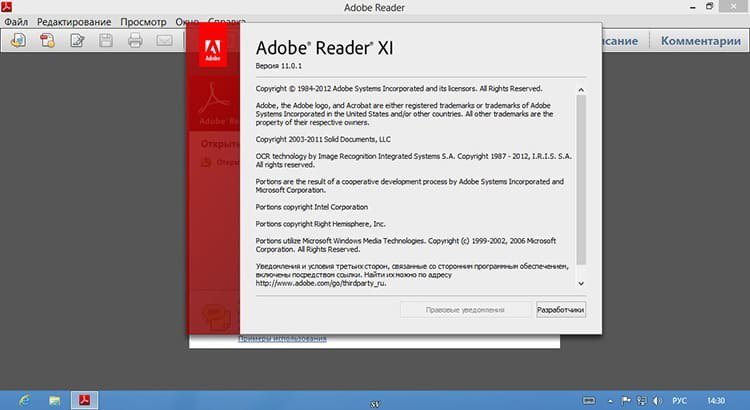The width and height of the screenshot is (750, 410).
Task: Open the Редактирование menu
Action: point(74,22)
